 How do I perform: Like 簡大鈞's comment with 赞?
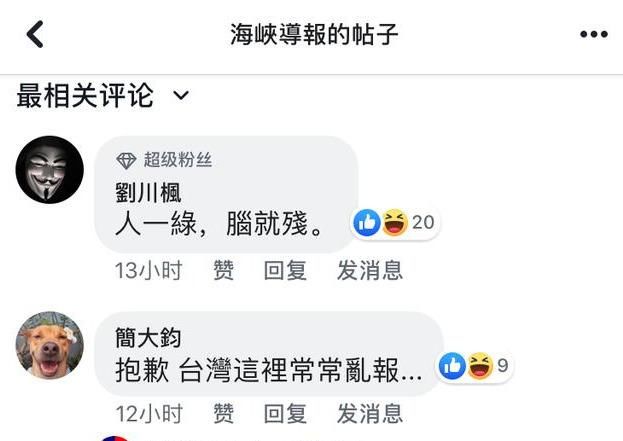(224, 413)
